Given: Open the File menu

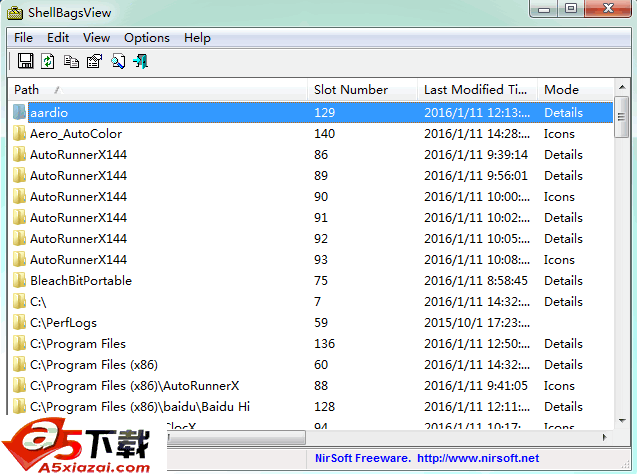Looking at the screenshot, I should tap(23, 38).
